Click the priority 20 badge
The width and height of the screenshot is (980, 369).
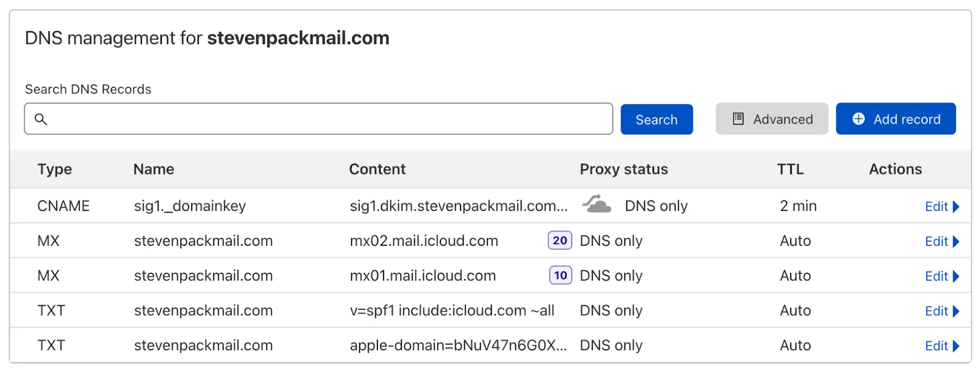[560, 240]
